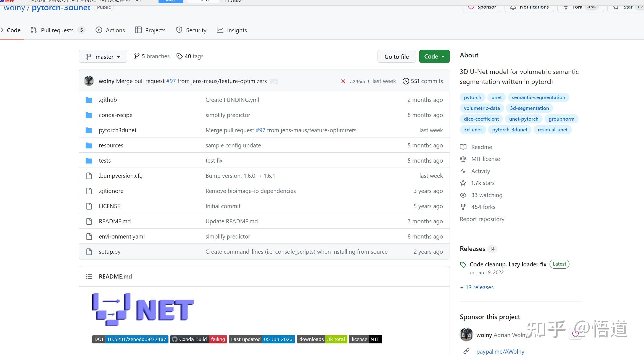Click the failed status X icon

pyautogui.click(x=343, y=81)
